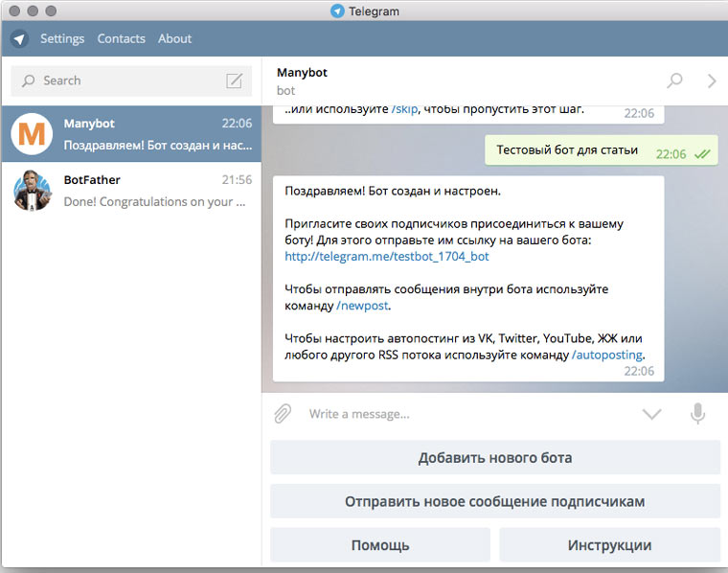Attach a file with paperclip icon
This screenshot has height=573, width=728.
[x=283, y=413]
